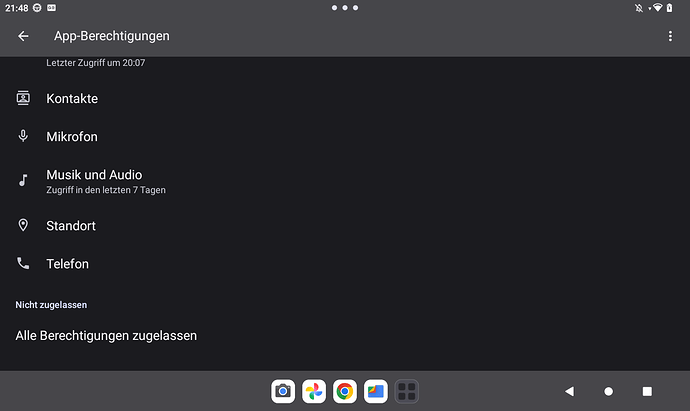690x411 pixels.
Task: Click 'Letzter Zugriff um 20:07' text
Action: (95, 63)
